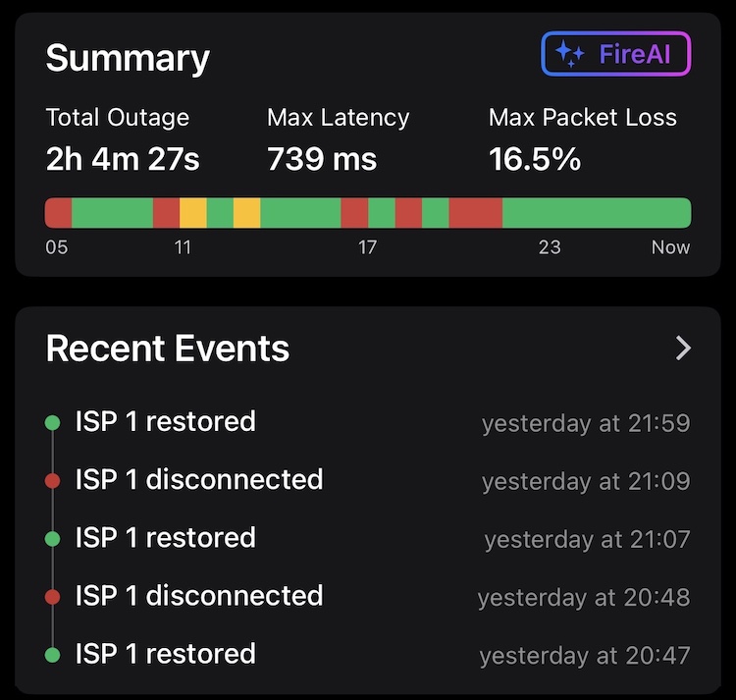Screen dimensions: 736x700
Task: Select the widest red outage segment
Action: pos(476,213)
